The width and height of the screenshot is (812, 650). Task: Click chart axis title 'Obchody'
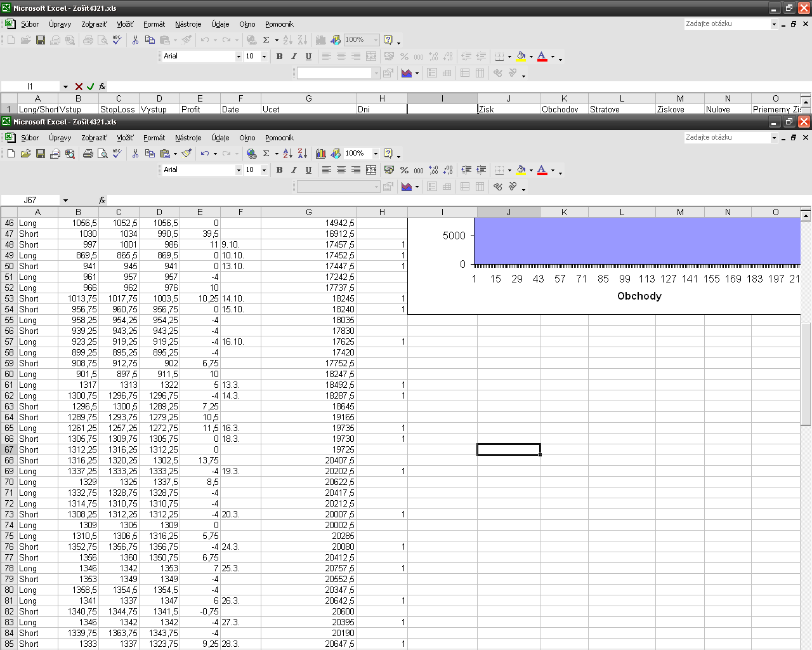coord(639,296)
